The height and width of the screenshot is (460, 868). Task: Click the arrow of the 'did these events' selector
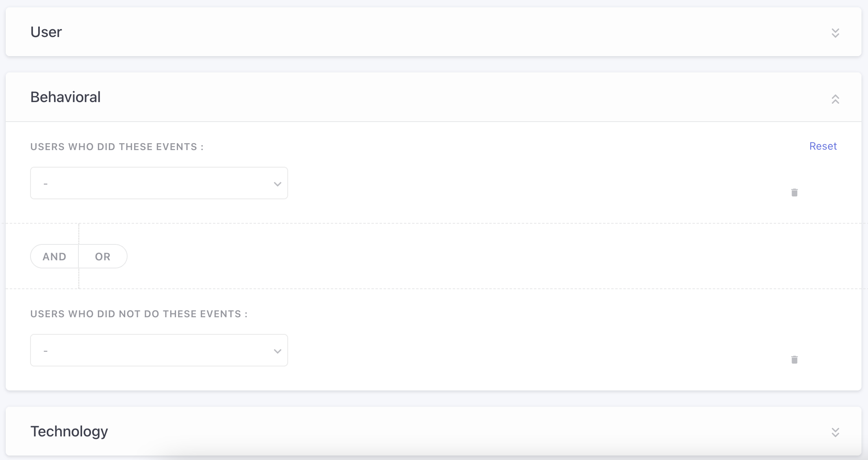point(278,184)
